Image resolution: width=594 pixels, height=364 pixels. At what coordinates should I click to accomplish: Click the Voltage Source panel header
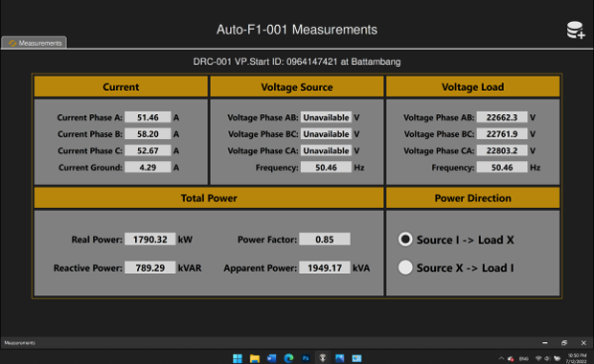[297, 87]
